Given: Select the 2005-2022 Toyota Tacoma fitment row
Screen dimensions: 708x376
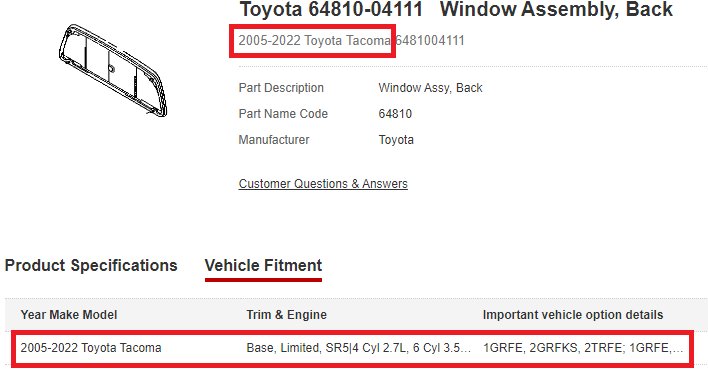Looking at the screenshot, I should point(352,348).
